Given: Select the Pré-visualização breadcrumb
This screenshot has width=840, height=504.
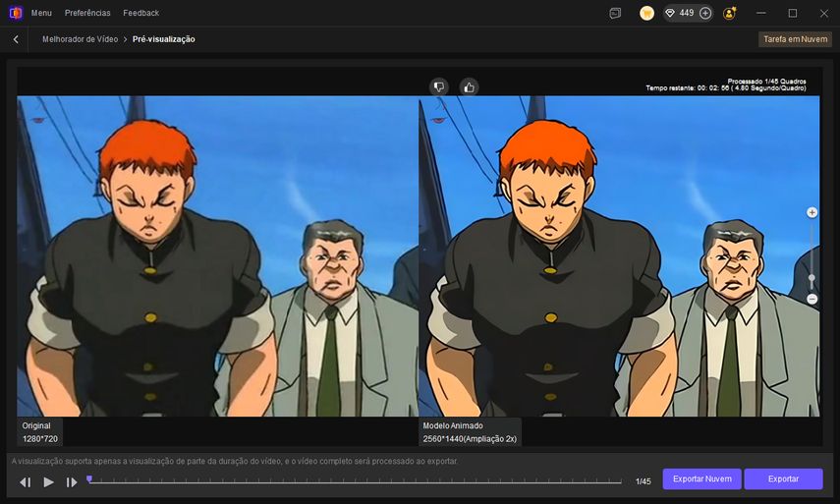Looking at the screenshot, I should [x=163, y=39].
